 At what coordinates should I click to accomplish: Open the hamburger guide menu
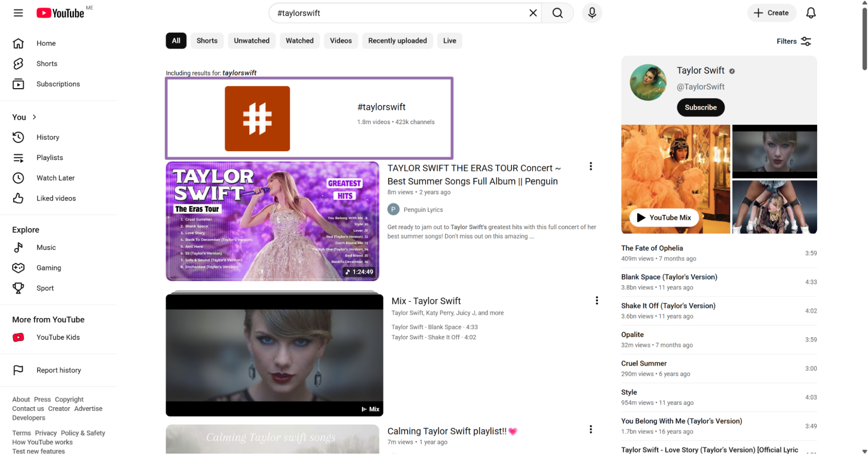click(18, 13)
